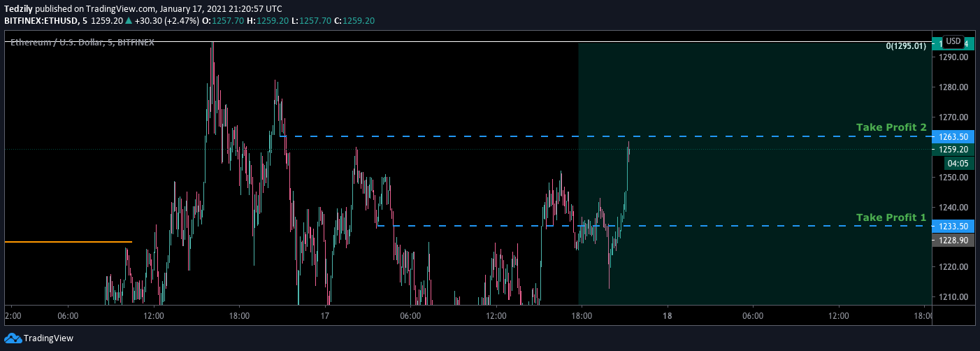The height and width of the screenshot is (351, 980).
Task: Click the 1270.00 price axis label
Action: [x=954, y=117]
